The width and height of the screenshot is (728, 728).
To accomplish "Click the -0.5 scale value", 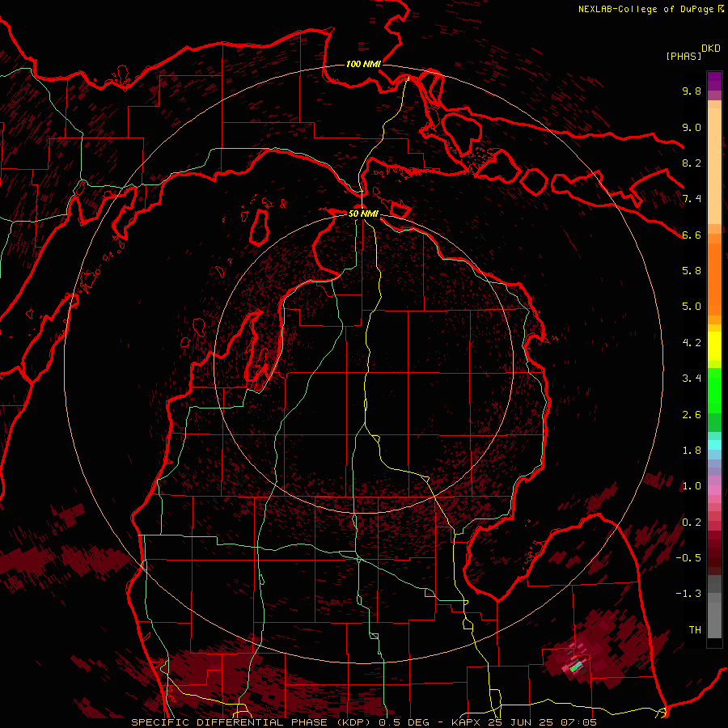I will pos(688,558).
